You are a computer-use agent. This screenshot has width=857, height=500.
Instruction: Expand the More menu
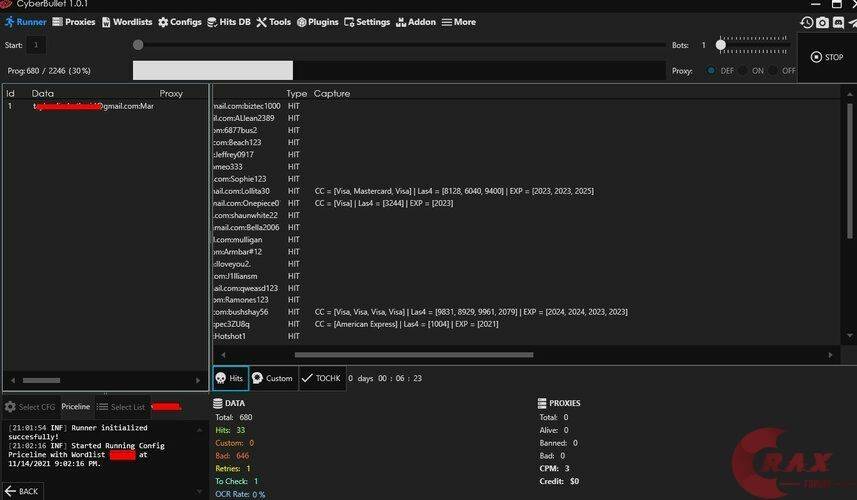coord(459,22)
